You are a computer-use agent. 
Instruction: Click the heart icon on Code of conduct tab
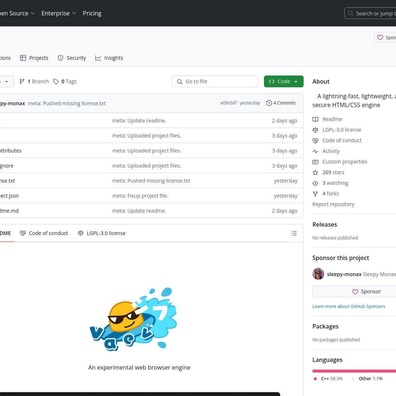point(22,233)
